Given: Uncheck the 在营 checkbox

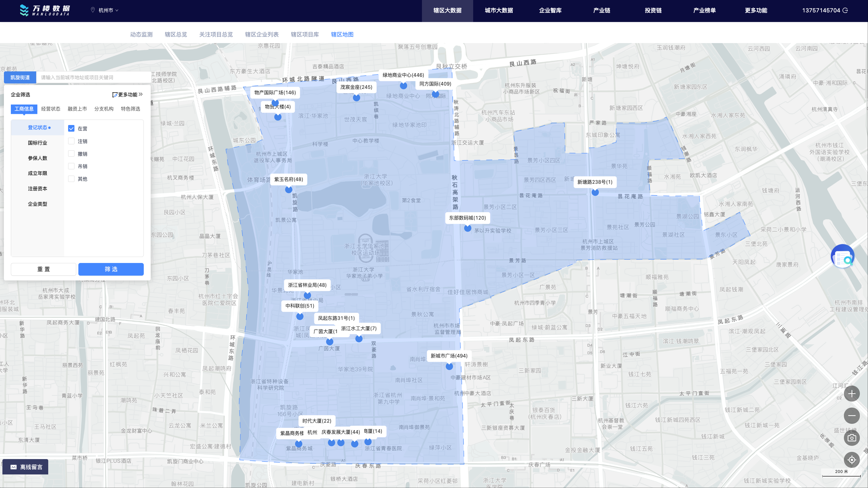Looking at the screenshot, I should pyautogui.click(x=71, y=128).
